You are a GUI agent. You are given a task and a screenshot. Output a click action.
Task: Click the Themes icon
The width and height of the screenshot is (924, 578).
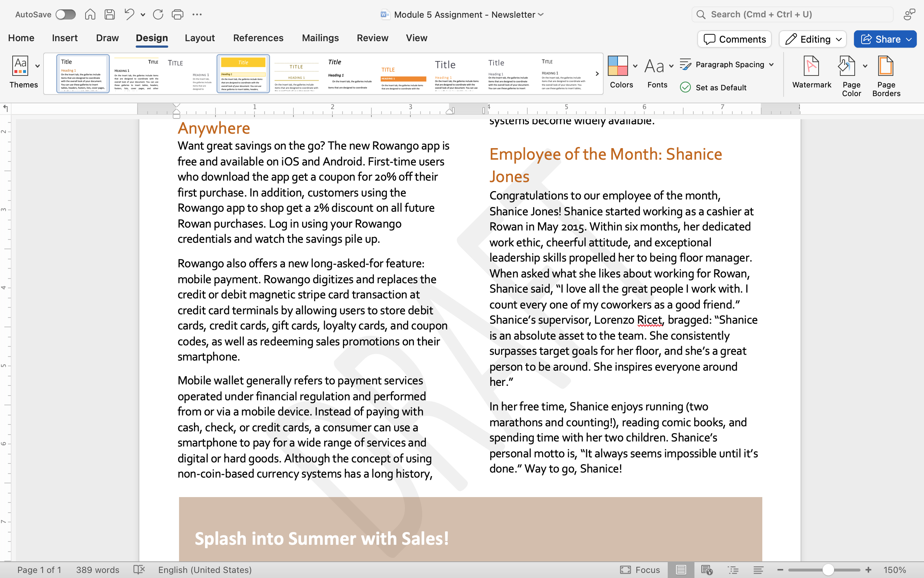(20, 66)
